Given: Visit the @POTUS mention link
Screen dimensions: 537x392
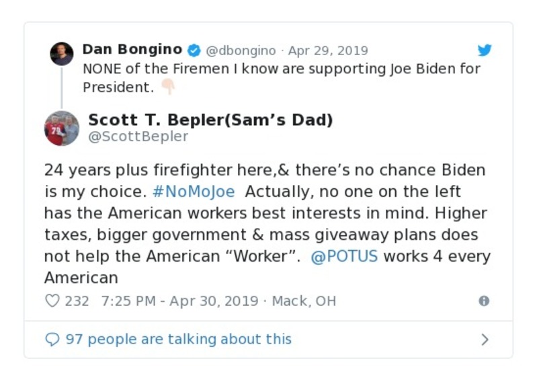Looking at the screenshot, I should point(344,256).
